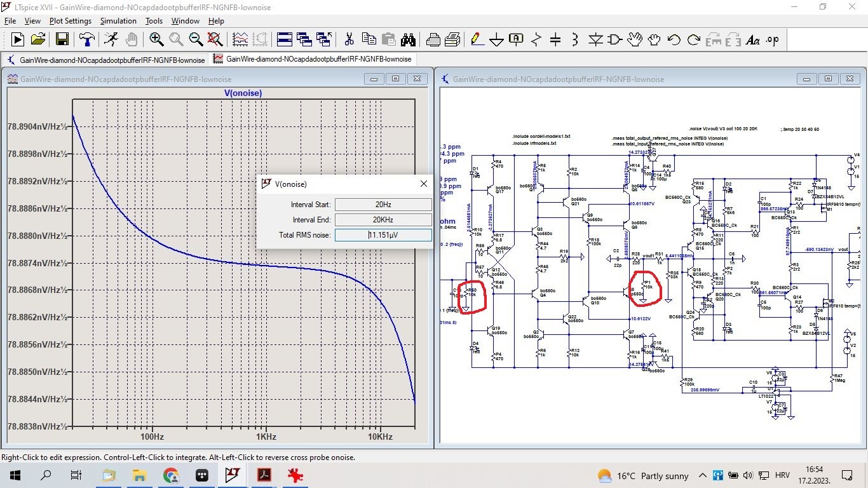Viewport: 868px width, 488px height.
Task: Add text with the Aa tool
Action: (x=752, y=39)
